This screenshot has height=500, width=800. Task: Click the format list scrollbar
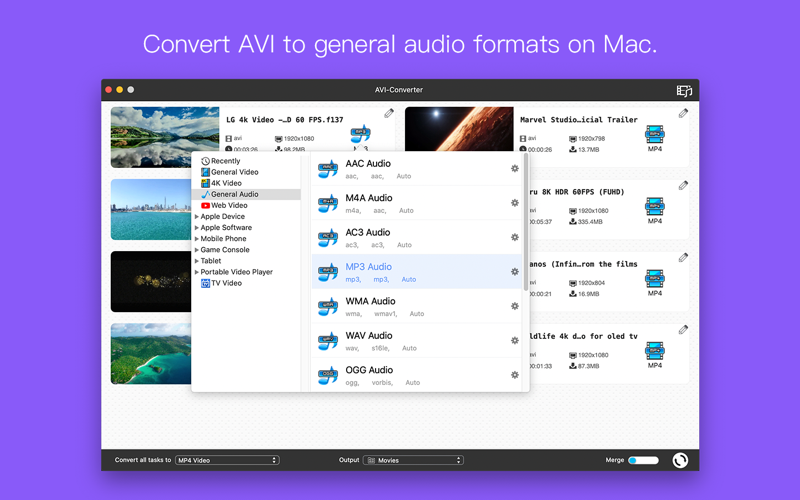tap(526, 222)
